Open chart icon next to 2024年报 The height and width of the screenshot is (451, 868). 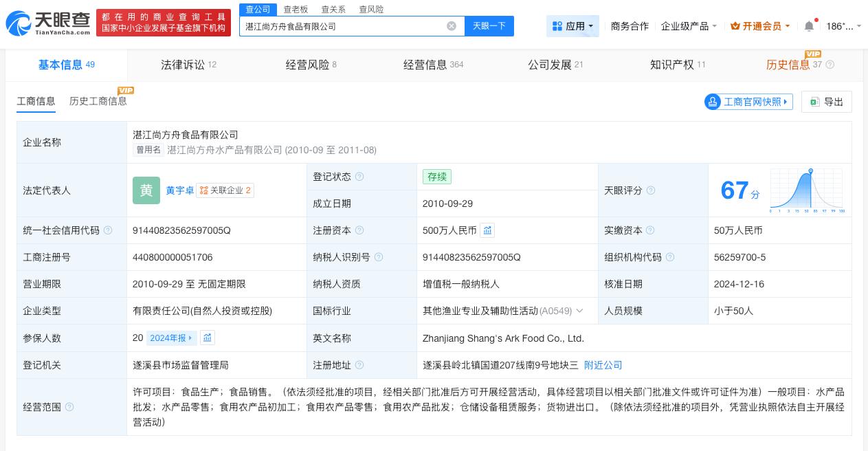208,338
